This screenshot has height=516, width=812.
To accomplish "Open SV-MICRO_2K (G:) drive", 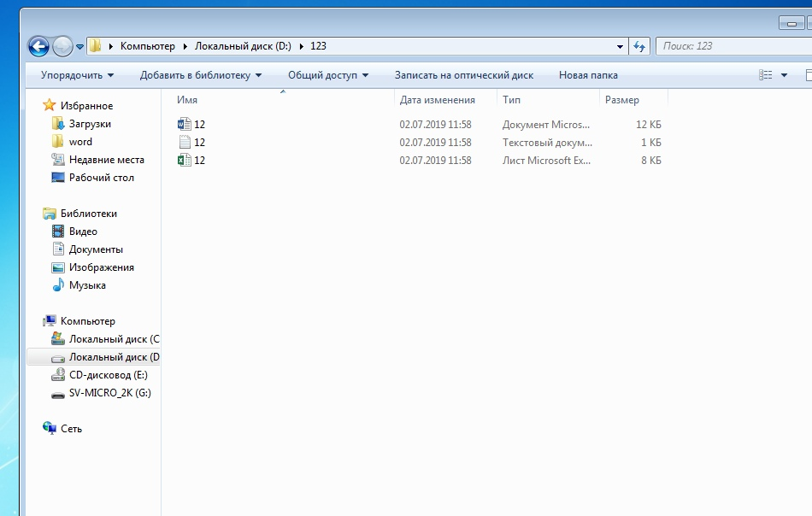I will pyautogui.click(x=109, y=393).
